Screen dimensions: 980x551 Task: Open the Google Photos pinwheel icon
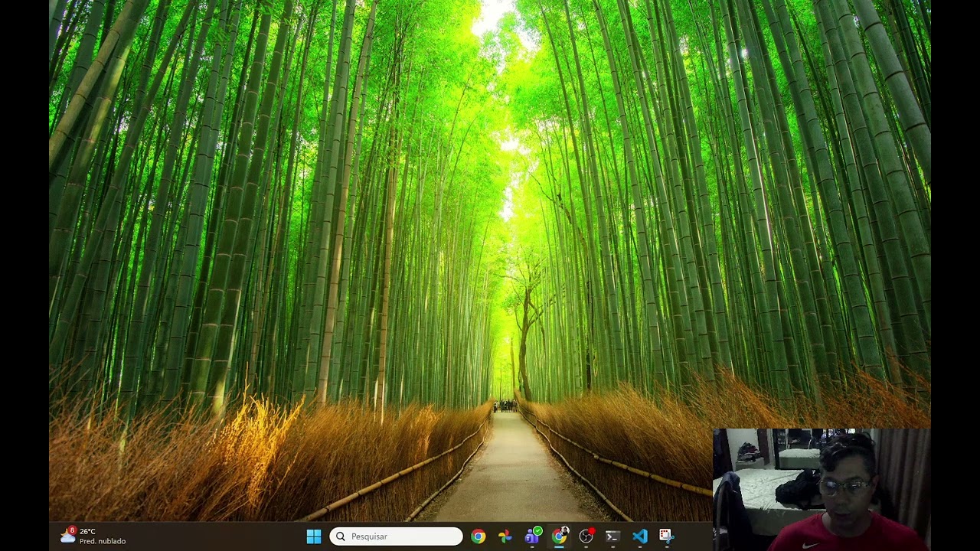tap(505, 536)
